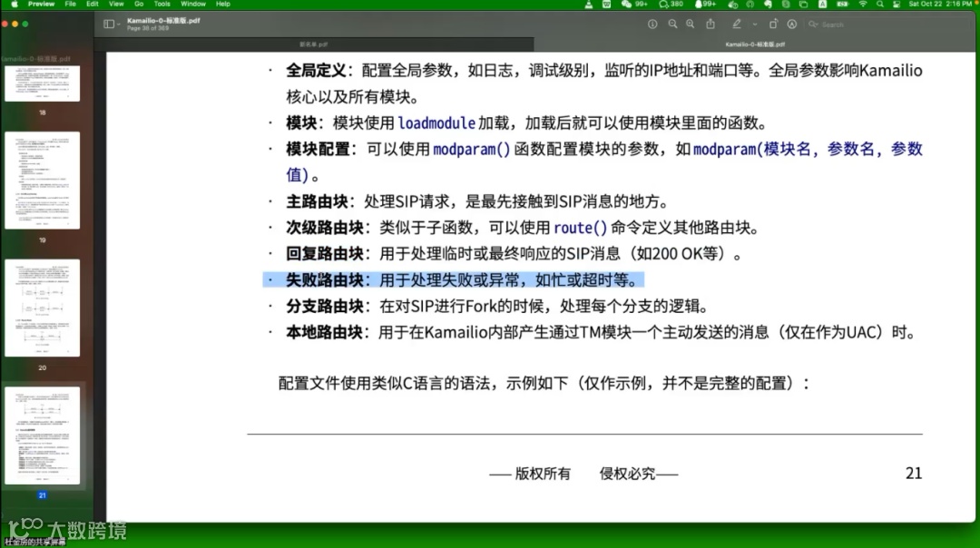Image resolution: width=980 pixels, height=548 pixels.
Task: Click the modparam() code text
Action: (x=472, y=150)
